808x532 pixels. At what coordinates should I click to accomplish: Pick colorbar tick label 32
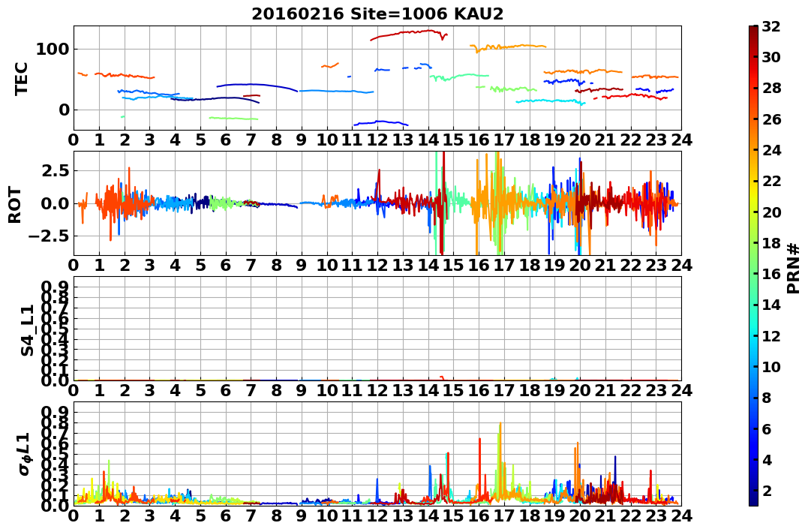771,26
